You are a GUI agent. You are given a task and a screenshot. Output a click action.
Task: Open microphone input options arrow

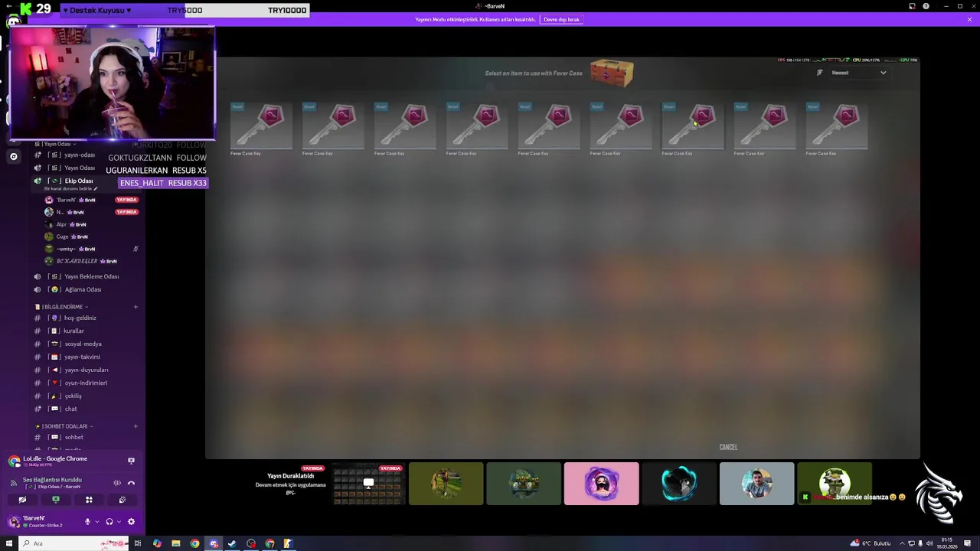(x=96, y=522)
